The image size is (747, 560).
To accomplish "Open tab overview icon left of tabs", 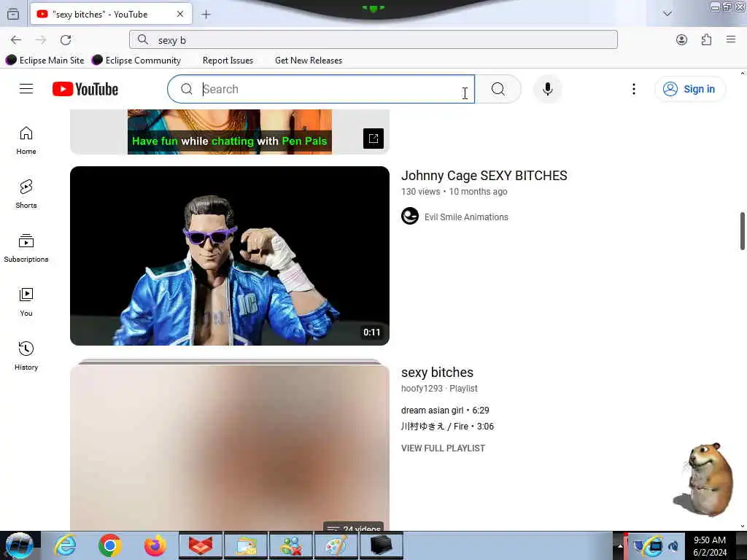I will [x=13, y=15].
